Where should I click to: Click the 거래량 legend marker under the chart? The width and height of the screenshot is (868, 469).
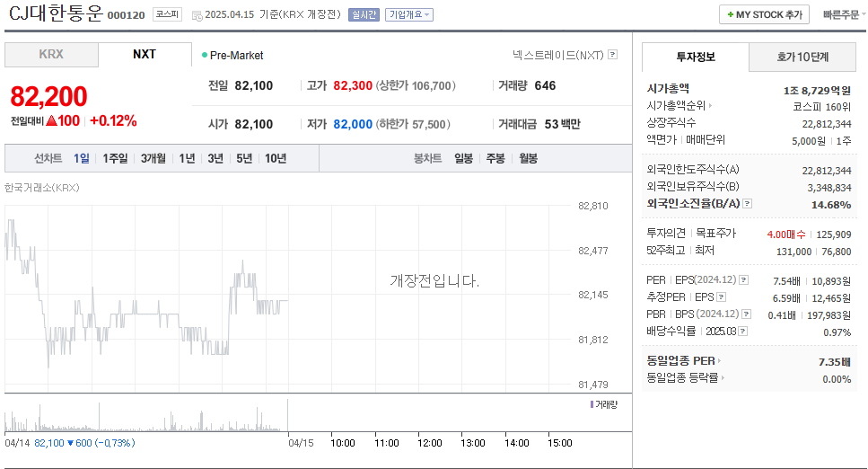pos(592,404)
